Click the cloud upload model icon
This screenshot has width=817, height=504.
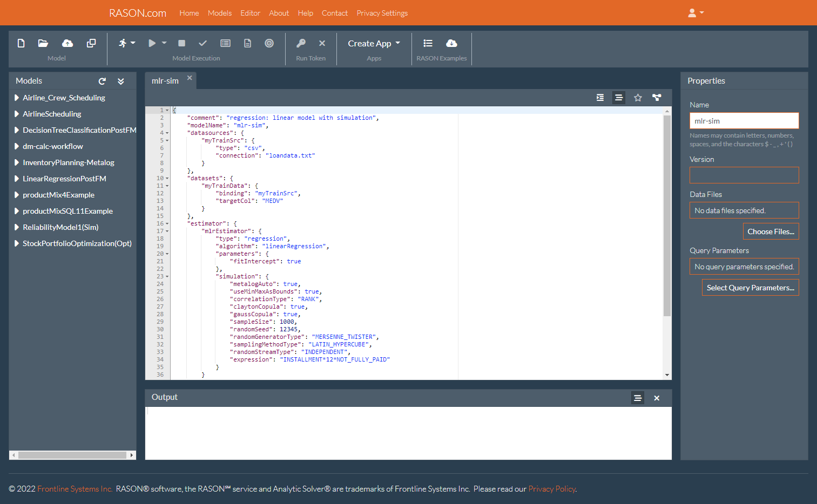(x=67, y=43)
